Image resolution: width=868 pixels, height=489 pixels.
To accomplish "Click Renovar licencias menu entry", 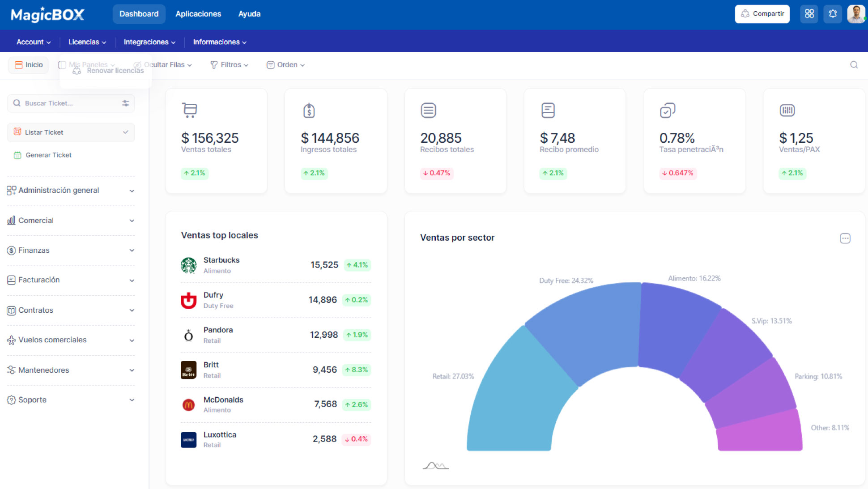I will [109, 71].
